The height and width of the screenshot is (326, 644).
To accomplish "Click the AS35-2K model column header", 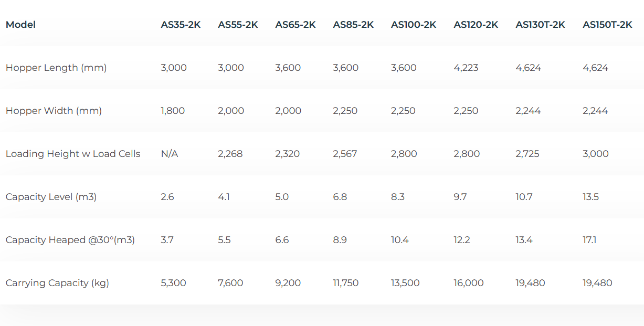I will tap(181, 25).
